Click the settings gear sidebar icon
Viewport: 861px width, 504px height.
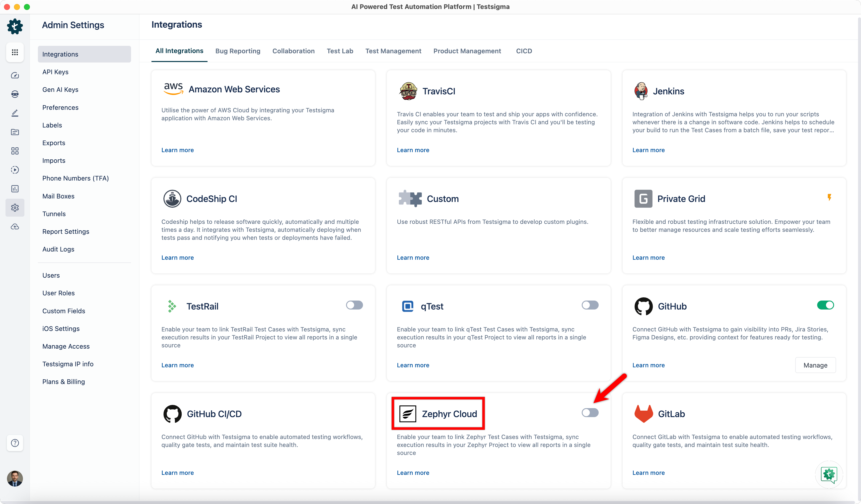pos(15,207)
